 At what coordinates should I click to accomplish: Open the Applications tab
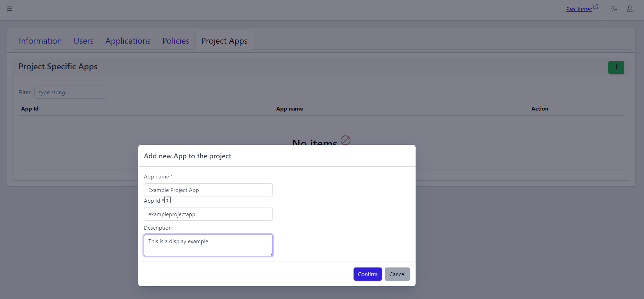[x=128, y=41]
